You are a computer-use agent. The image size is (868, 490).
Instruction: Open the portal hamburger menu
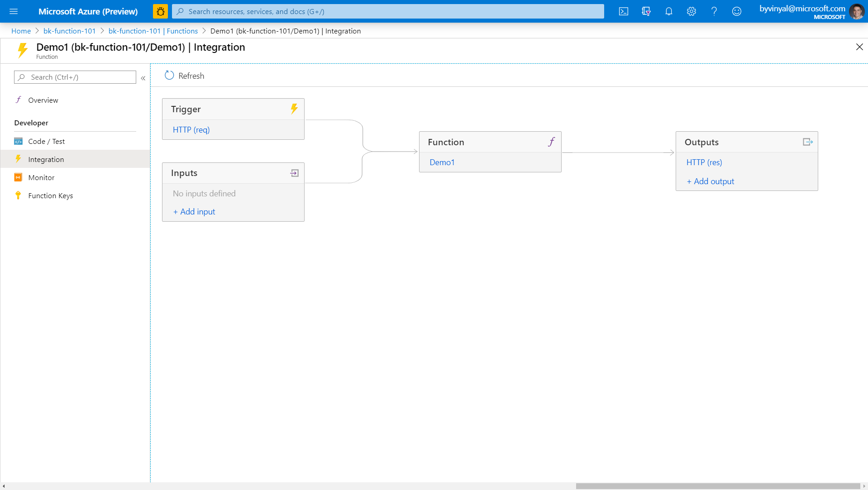[x=14, y=11]
